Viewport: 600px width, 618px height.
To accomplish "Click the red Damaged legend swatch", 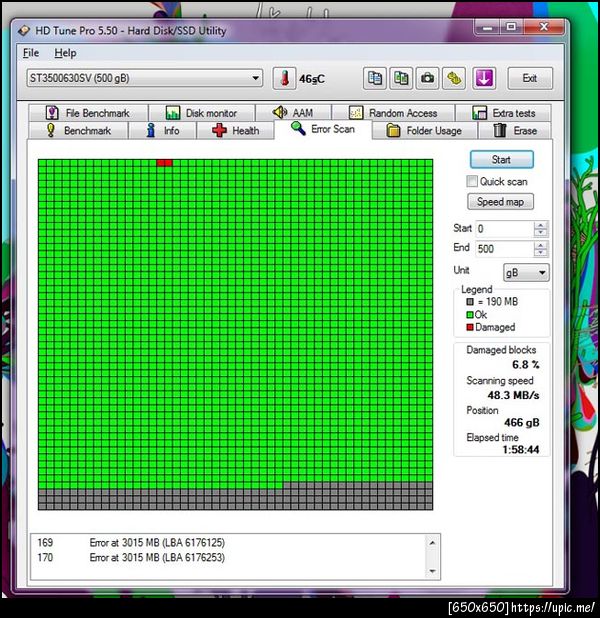I will 470,327.
